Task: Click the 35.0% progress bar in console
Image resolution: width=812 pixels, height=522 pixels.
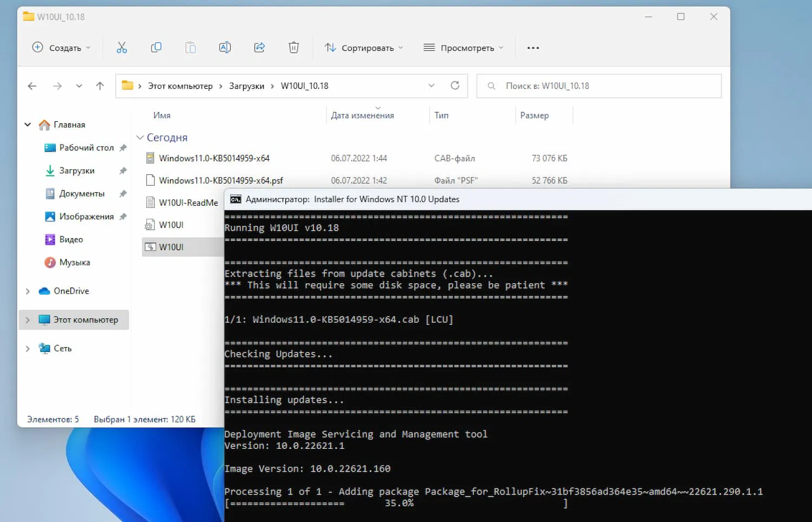Action: [x=396, y=503]
